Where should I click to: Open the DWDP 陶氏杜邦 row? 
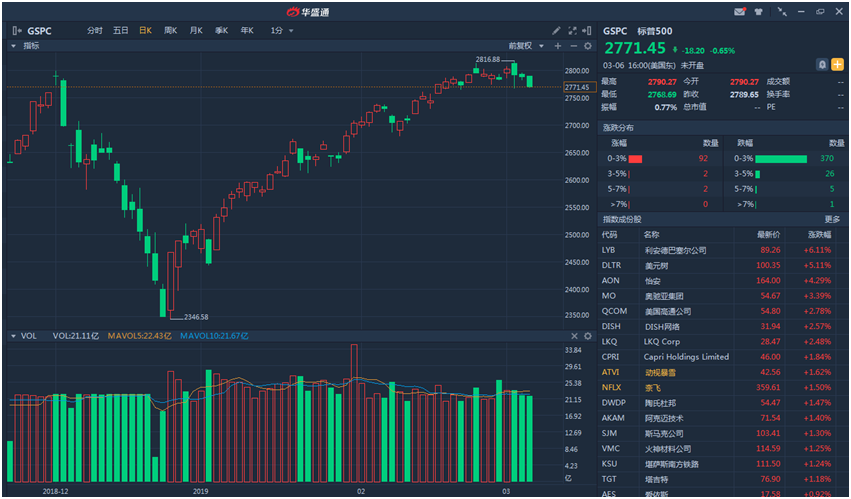[x=722, y=403]
